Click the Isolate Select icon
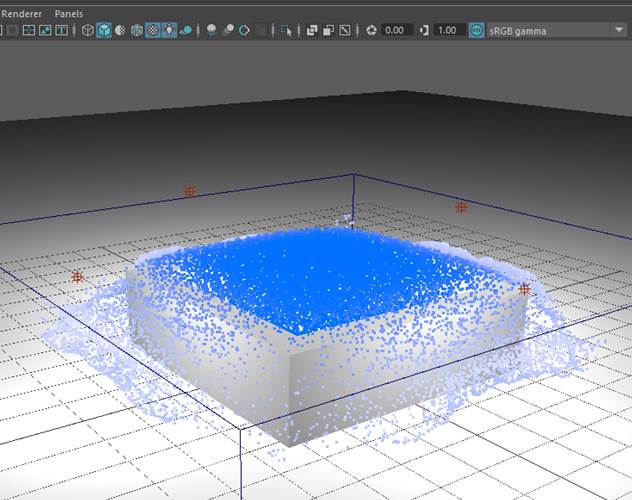The width and height of the screenshot is (632, 500). click(x=287, y=30)
